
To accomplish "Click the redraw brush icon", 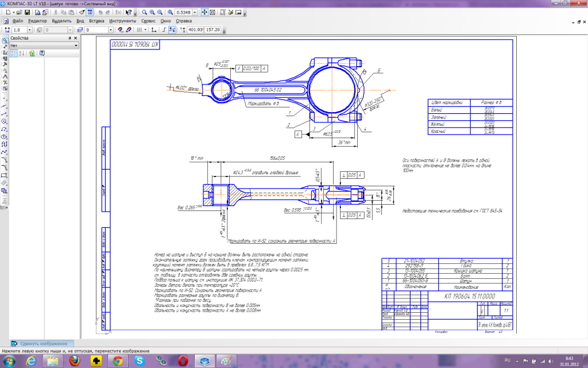I will click(230, 13).
